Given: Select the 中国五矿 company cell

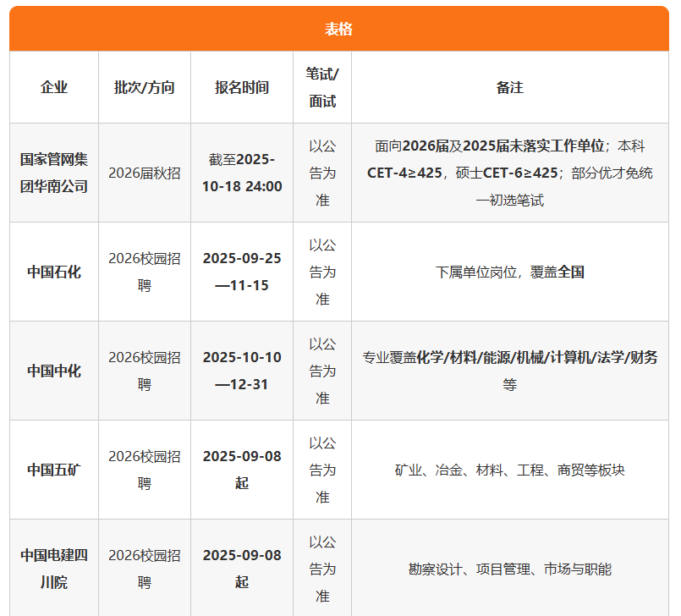Looking at the screenshot, I should click(x=54, y=470).
